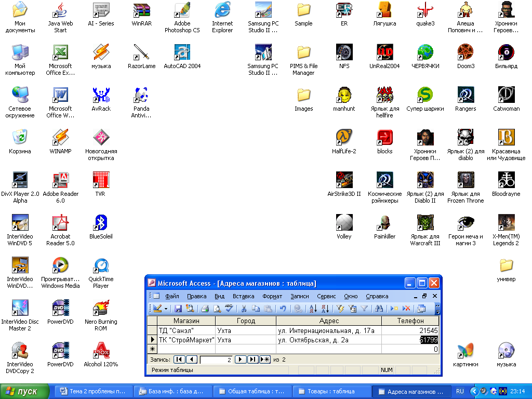
Task: Click the New Record toolbar icon
Action: click(394, 309)
